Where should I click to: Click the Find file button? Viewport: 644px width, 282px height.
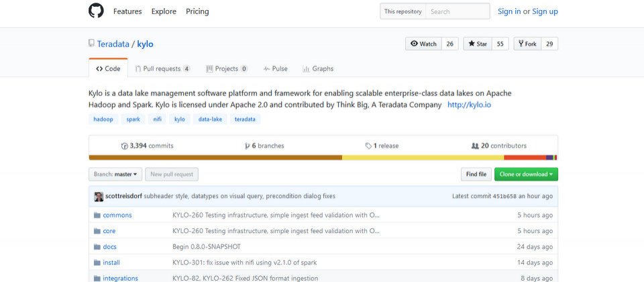476,175
